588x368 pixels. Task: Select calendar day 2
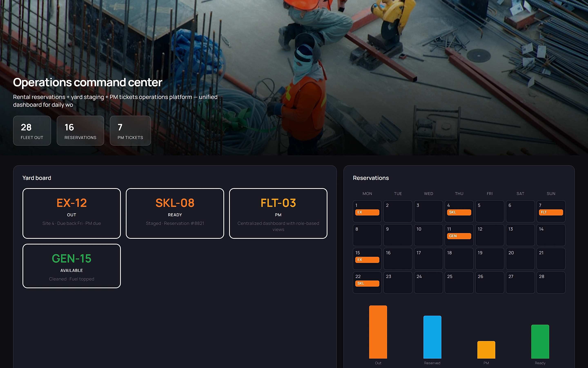click(x=398, y=211)
